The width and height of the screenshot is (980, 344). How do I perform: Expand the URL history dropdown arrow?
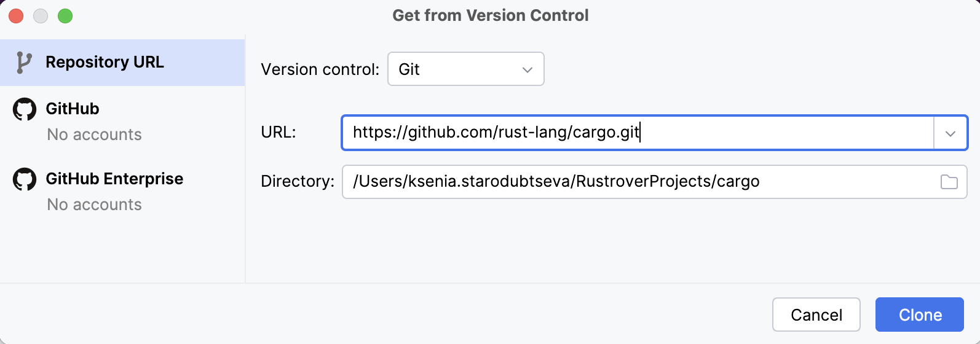(x=950, y=133)
